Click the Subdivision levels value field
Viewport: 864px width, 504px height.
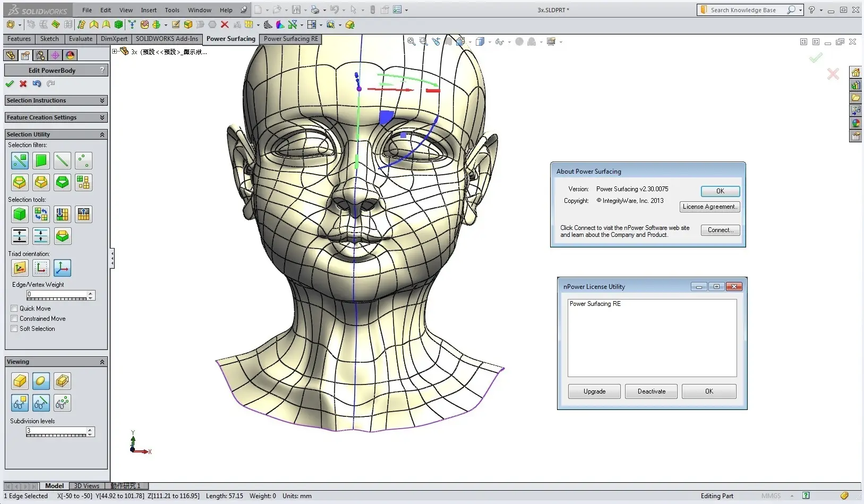coord(56,430)
